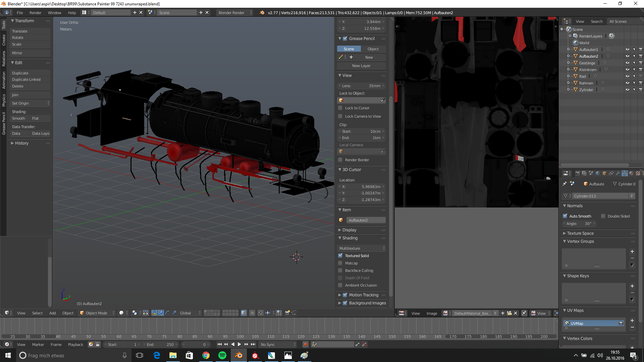Screen dimensions: 644x362
Task: Enable the Matcap checkbox
Action: click(x=340, y=263)
